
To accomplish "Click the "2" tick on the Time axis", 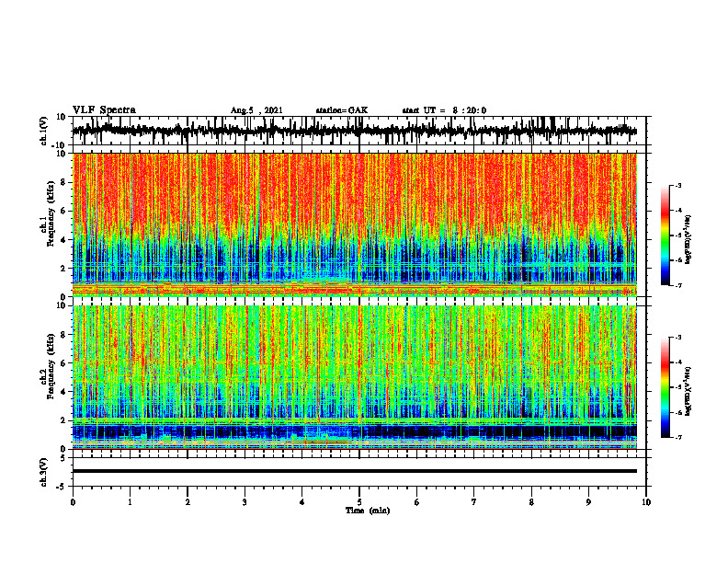I will [188, 502].
